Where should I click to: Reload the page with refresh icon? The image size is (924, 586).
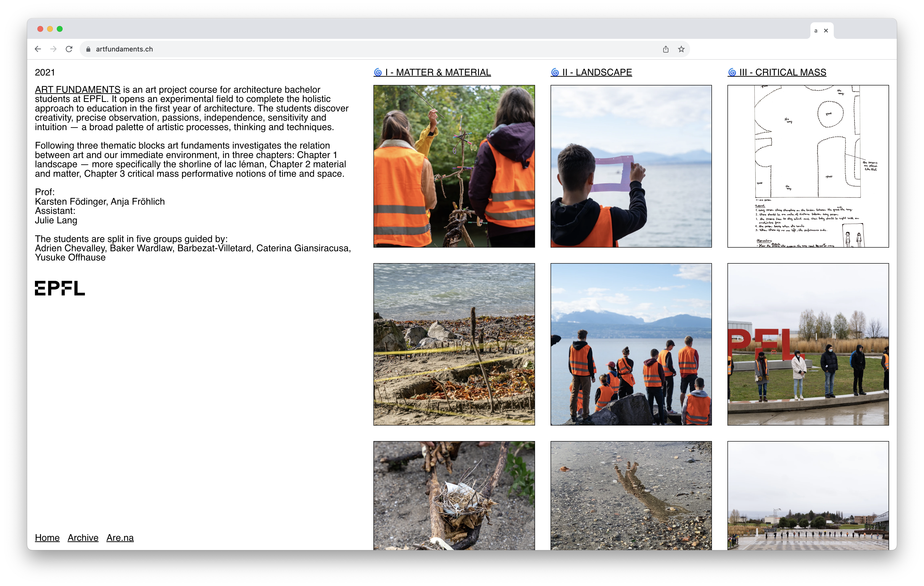(x=69, y=49)
